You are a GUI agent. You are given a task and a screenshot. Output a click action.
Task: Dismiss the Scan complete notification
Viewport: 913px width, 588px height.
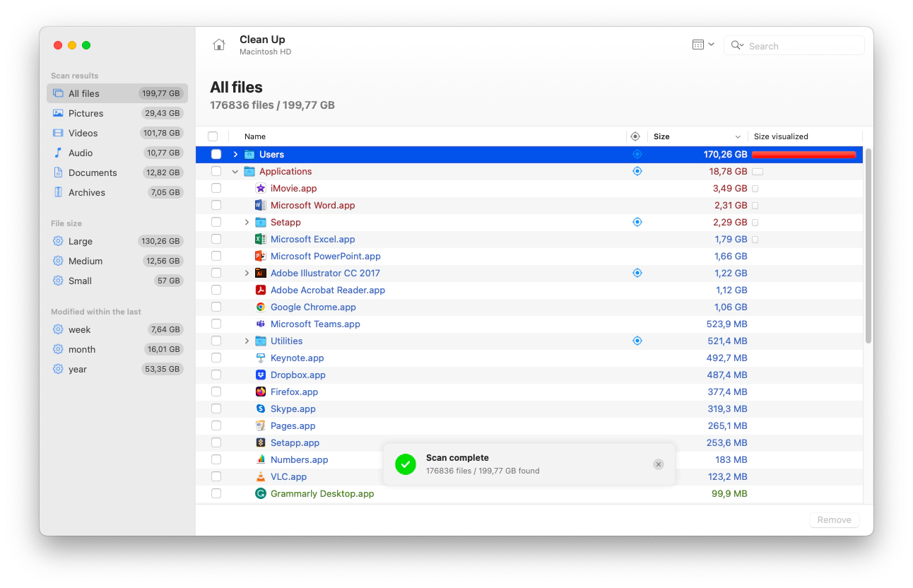[659, 464]
